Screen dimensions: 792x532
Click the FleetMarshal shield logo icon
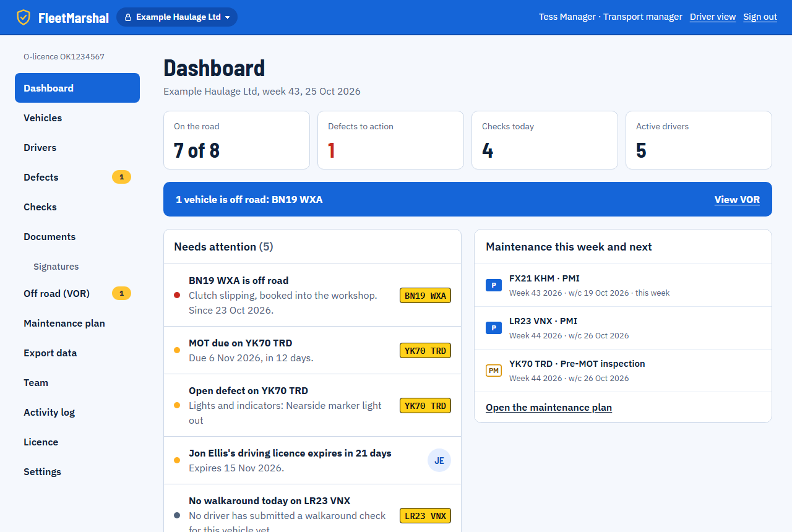(x=24, y=17)
